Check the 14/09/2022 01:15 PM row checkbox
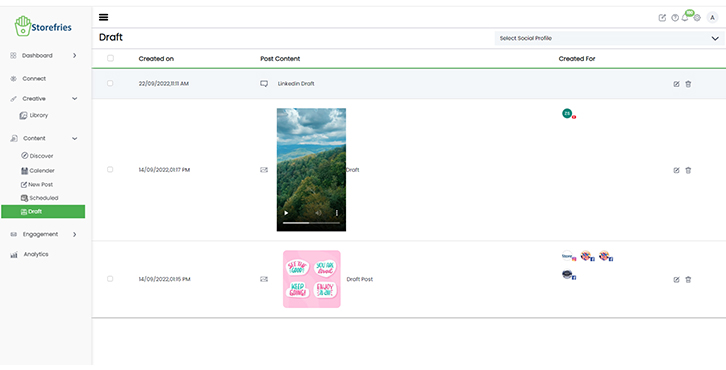Screen dimensions: 726x370 (x=110, y=279)
